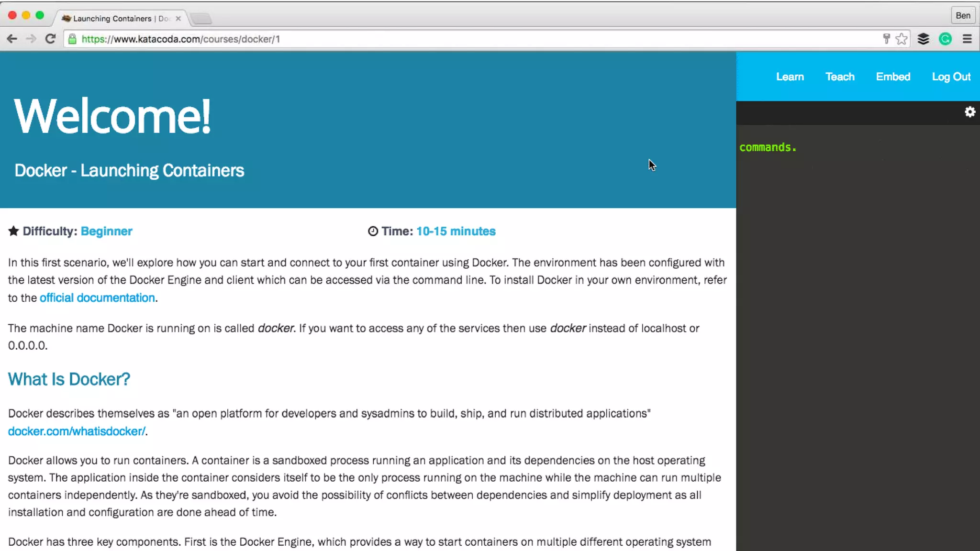This screenshot has width=980, height=551.
Task: Click Log Out
Action: click(951, 77)
